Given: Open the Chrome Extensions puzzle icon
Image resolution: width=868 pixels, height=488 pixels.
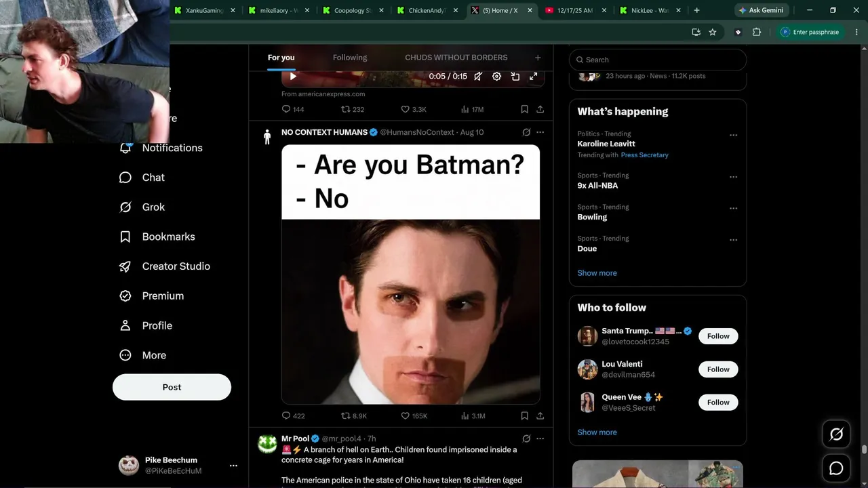Looking at the screenshot, I should (757, 32).
